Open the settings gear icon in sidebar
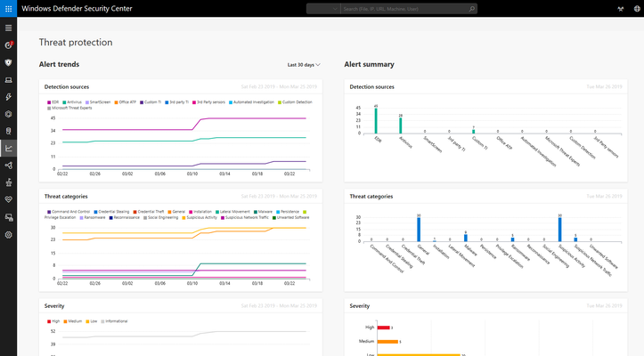The width and height of the screenshot is (644, 356). 8,235
